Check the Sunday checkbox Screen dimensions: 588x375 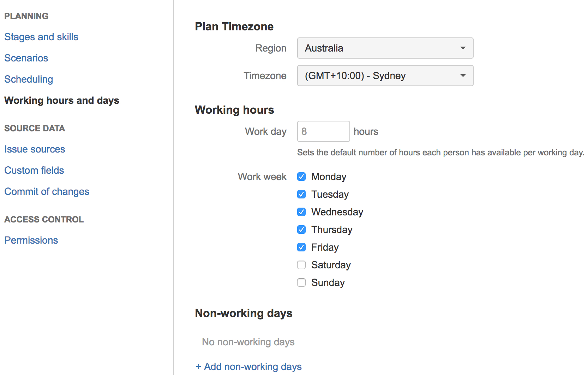click(x=301, y=282)
